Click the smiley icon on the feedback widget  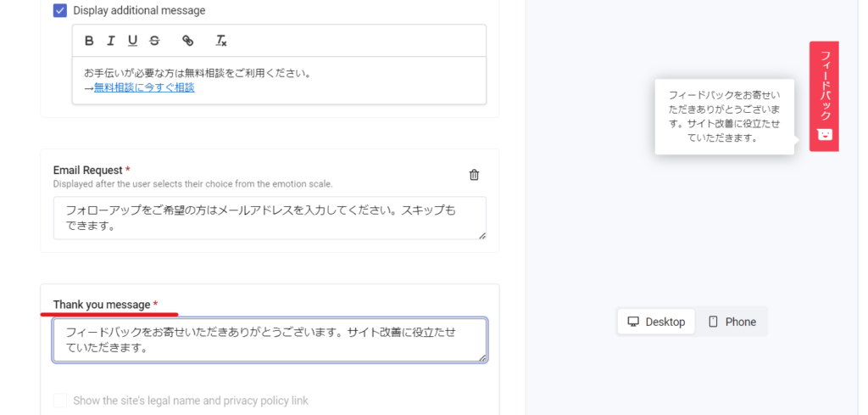point(824,135)
